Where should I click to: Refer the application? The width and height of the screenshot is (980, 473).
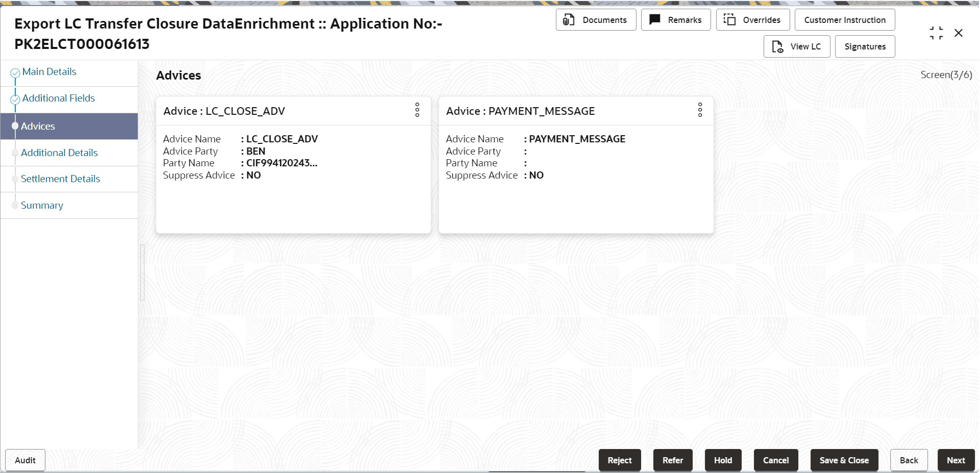coord(673,460)
